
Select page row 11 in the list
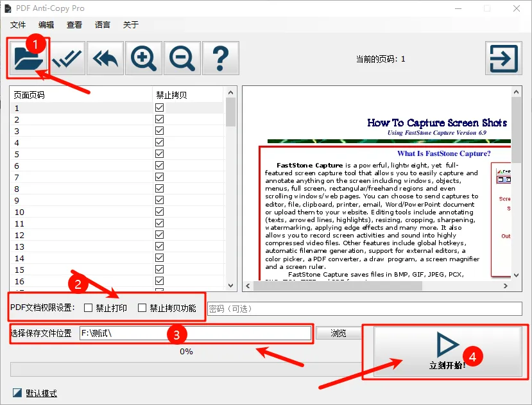117,223
